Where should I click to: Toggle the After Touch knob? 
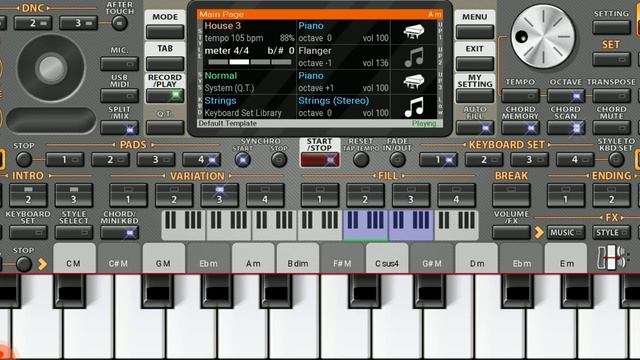tap(120, 23)
